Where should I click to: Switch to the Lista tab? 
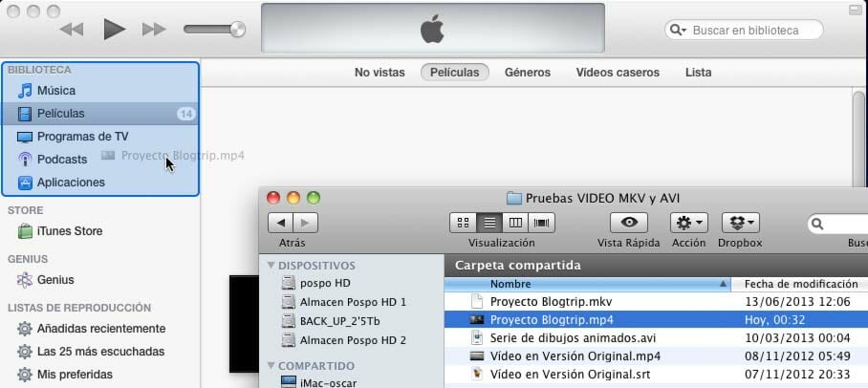pos(698,73)
